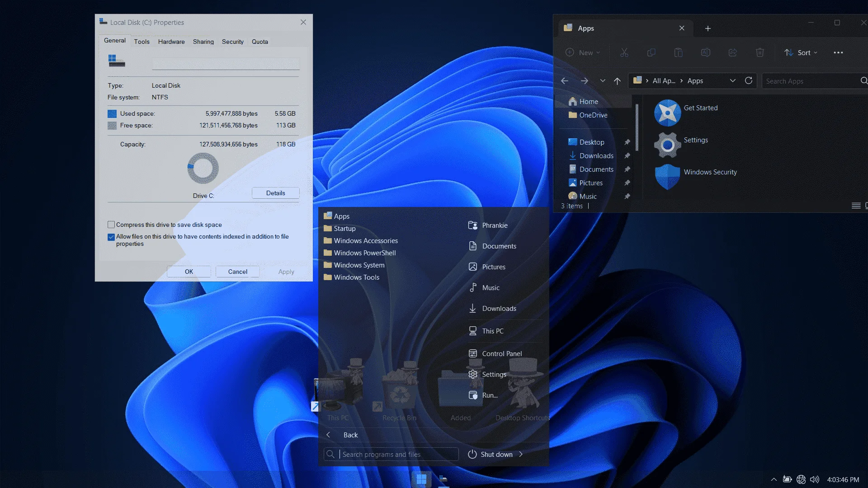Click the Delete trash icon in Explorer toolbar

[x=760, y=52]
